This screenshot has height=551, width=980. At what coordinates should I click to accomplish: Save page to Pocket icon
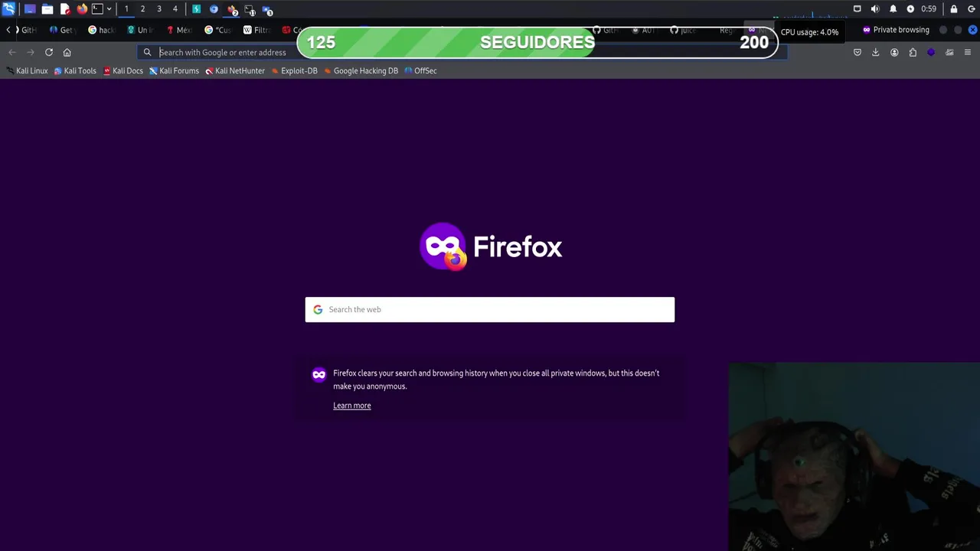pos(857,52)
